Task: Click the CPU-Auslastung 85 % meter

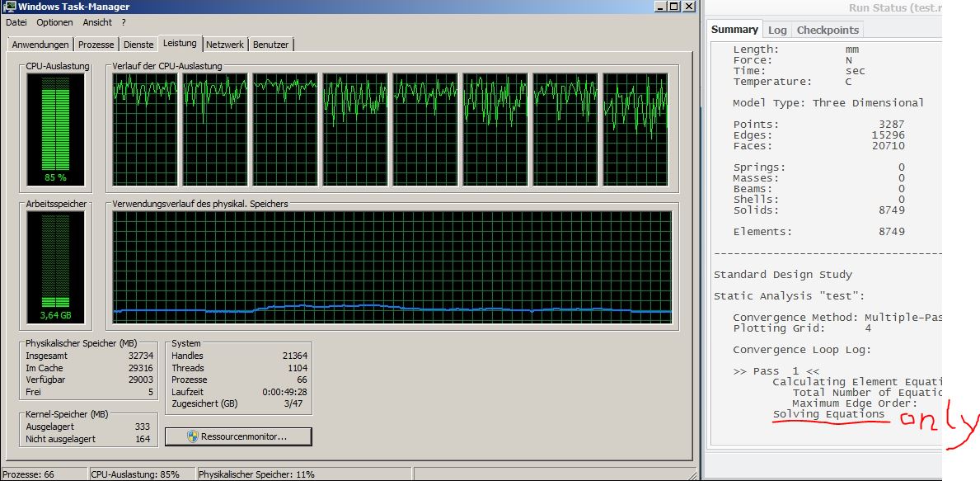Action: pyautogui.click(x=56, y=130)
